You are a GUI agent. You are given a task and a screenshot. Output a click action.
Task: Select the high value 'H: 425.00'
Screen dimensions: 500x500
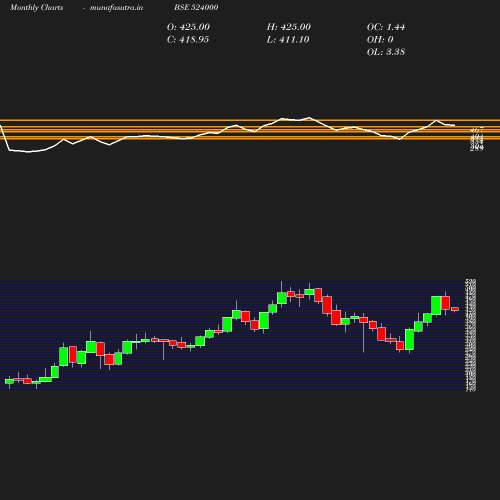(x=289, y=27)
